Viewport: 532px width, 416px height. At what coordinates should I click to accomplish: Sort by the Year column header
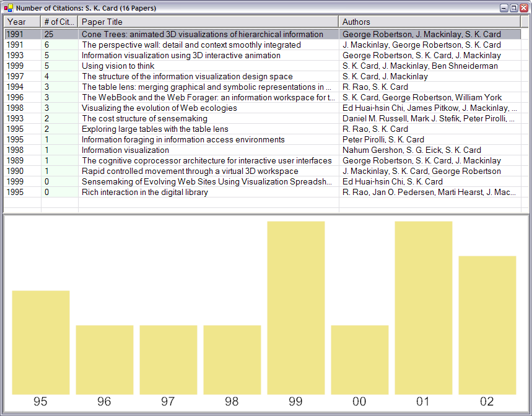click(22, 22)
